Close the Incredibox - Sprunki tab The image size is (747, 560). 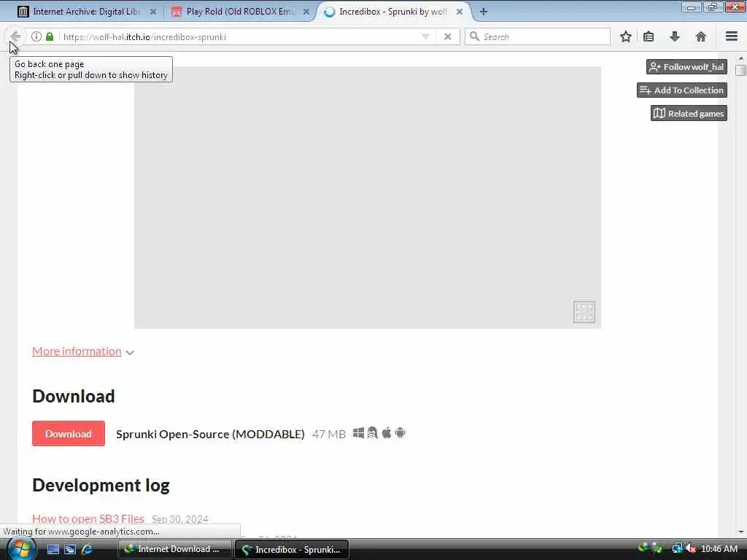460,12
